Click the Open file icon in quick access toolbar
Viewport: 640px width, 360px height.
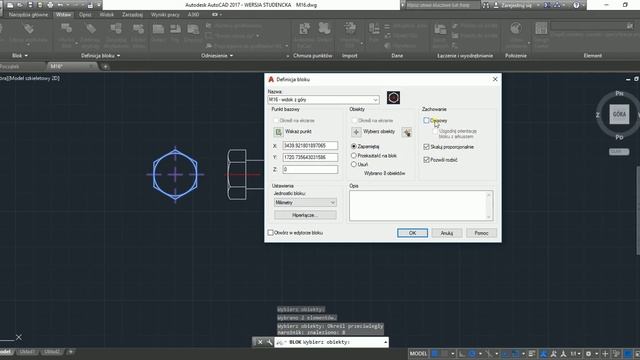20,5
